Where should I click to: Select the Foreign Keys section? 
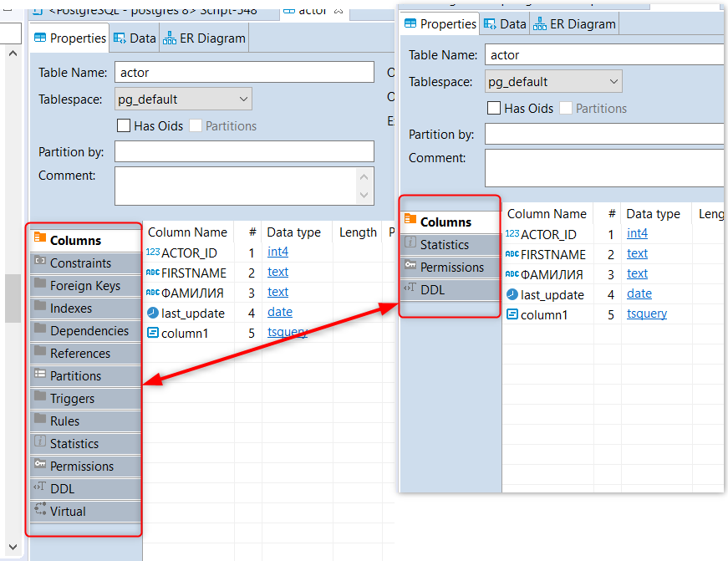click(76, 285)
